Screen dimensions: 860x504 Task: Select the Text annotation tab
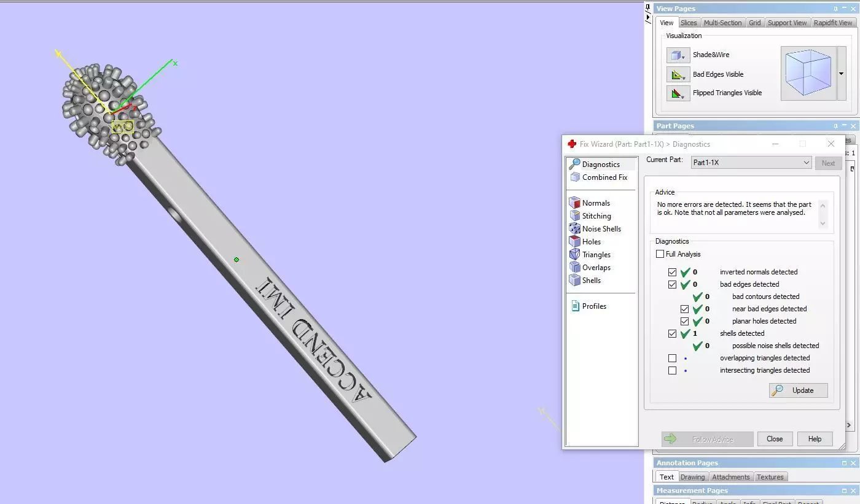(x=666, y=477)
